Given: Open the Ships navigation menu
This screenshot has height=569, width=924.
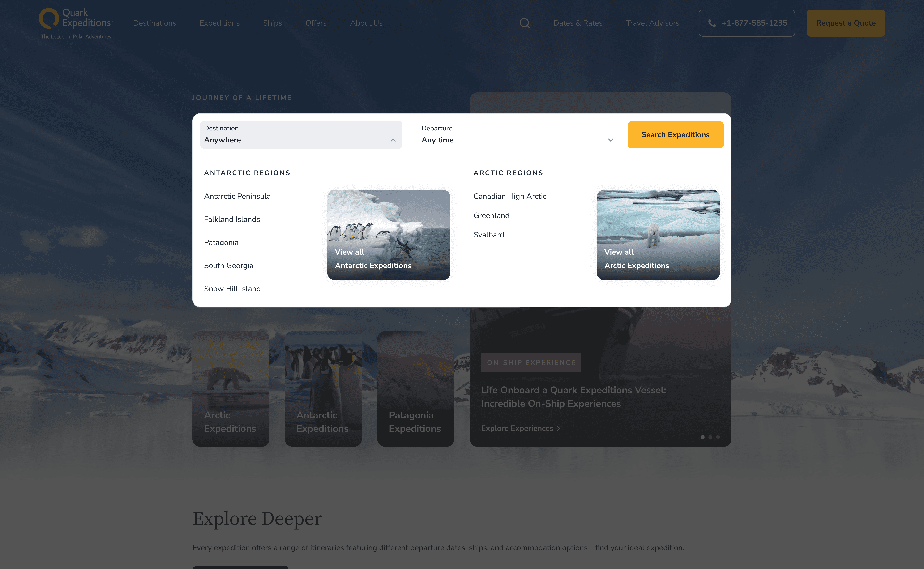Looking at the screenshot, I should tap(272, 23).
